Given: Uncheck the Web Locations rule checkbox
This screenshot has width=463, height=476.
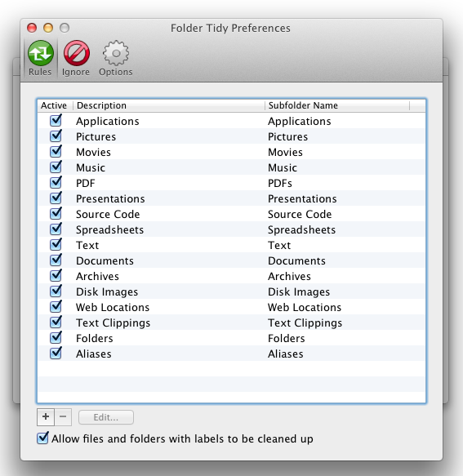Looking at the screenshot, I should coord(56,306).
